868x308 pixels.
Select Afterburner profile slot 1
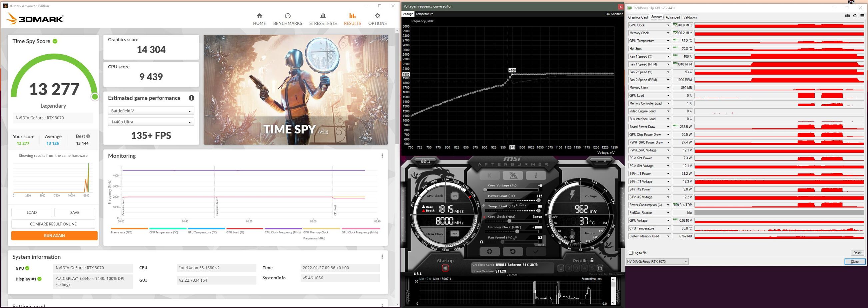pyautogui.click(x=561, y=268)
